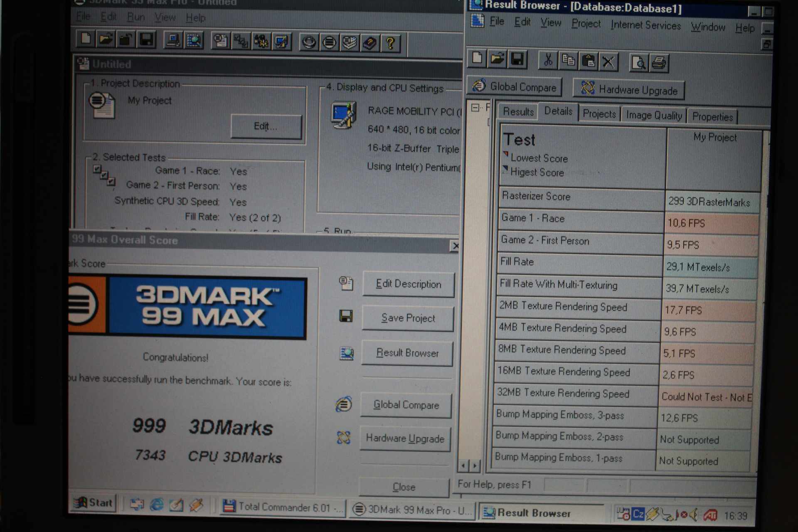The width and height of the screenshot is (798, 532).
Task: Click the left scroll arrow of the tree pane scrollbar
Action: [x=463, y=465]
